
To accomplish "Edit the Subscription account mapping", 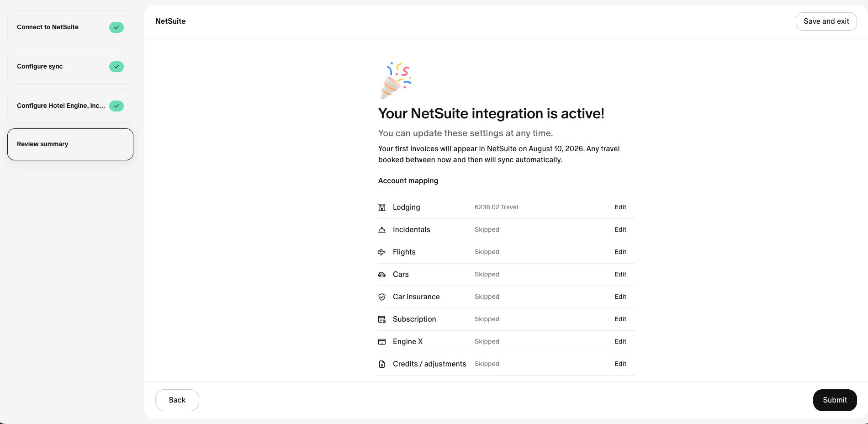I will [x=620, y=319].
